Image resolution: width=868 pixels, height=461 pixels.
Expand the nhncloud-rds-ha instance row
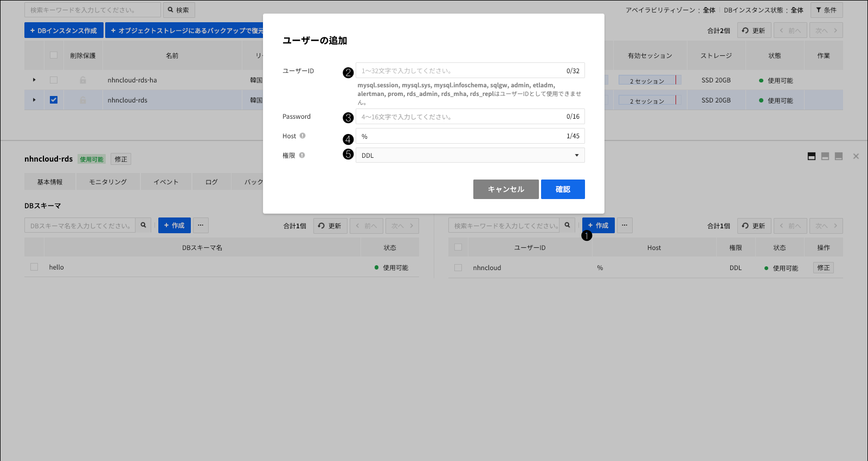(x=34, y=80)
